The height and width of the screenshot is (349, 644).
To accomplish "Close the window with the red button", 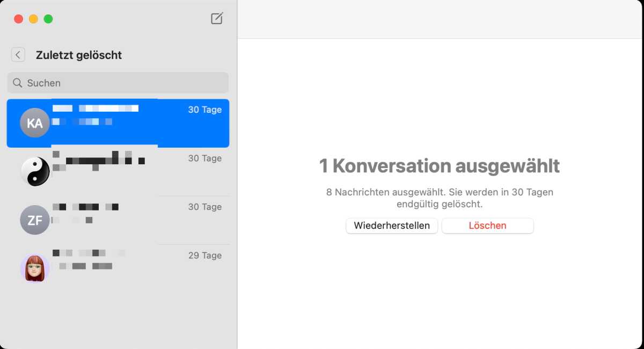I will coord(18,19).
